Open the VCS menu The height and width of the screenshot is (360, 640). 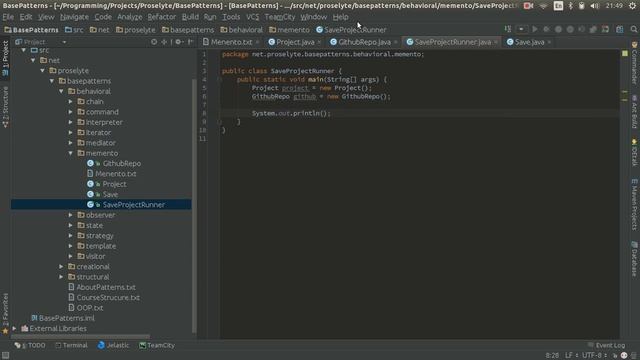click(x=252, y=17)
